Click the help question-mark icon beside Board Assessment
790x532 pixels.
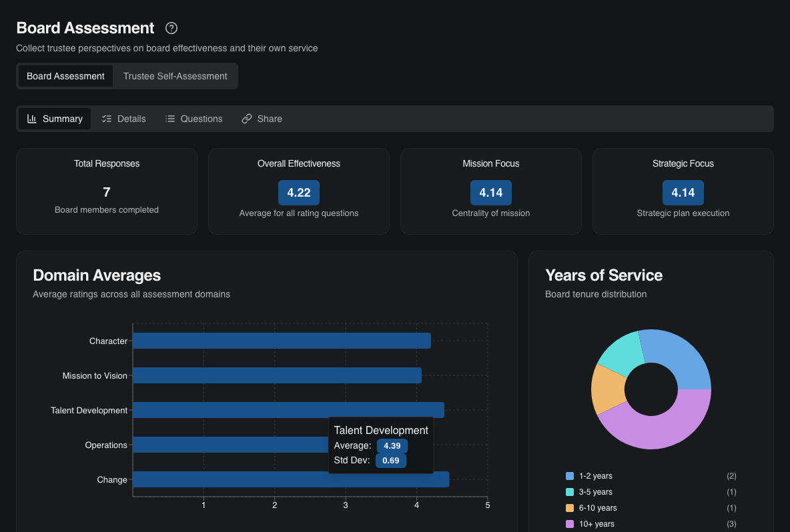[x=171, y=28]
